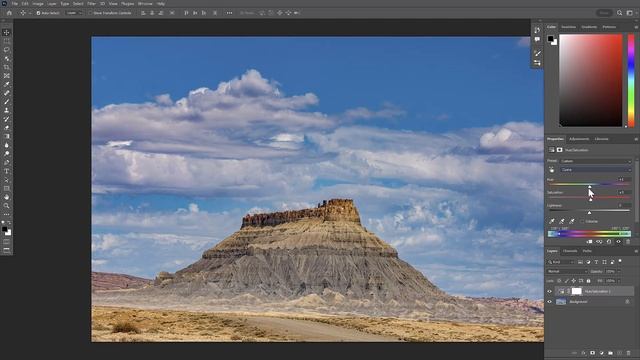The width and height of the screenshot is (640, 360).
Task: Switch to the Channels tab
Action: click(x=570, y=251)
